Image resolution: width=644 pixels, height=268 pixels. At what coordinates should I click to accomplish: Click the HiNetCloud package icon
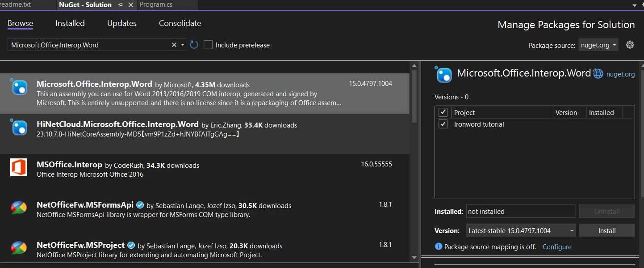click(x=19, y=127)
